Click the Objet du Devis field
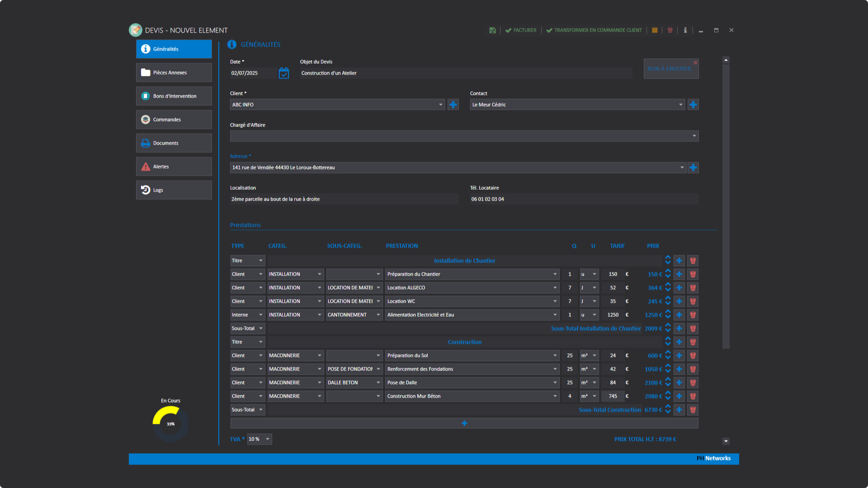Screen dimensions: 868x488 click(x=466, y=73)
